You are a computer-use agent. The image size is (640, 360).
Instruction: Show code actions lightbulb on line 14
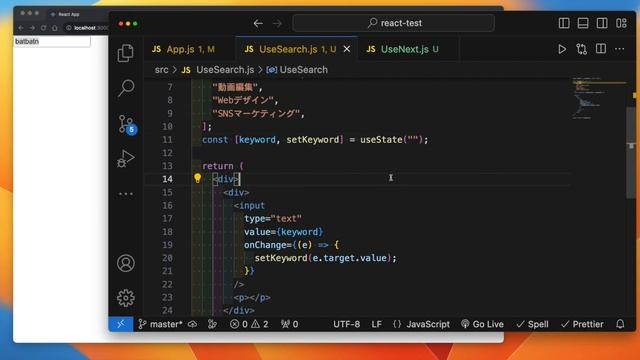pyautogui.click(x=198, y=178)
